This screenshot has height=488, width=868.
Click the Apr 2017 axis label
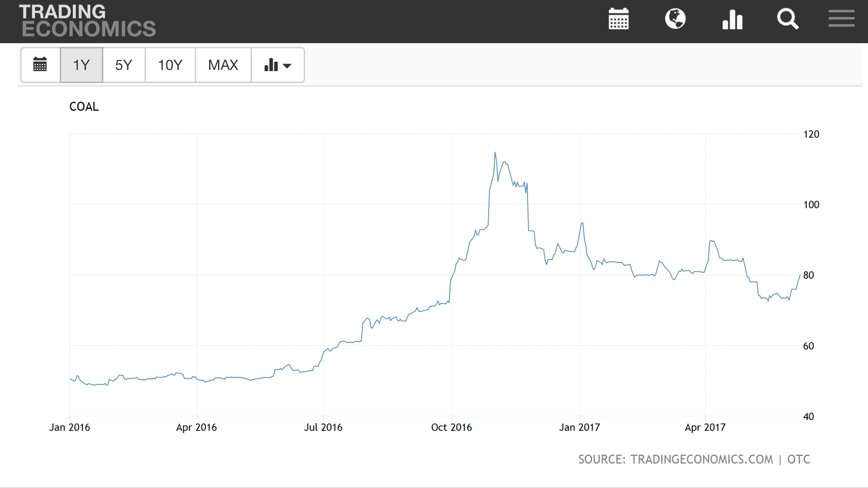705,427
